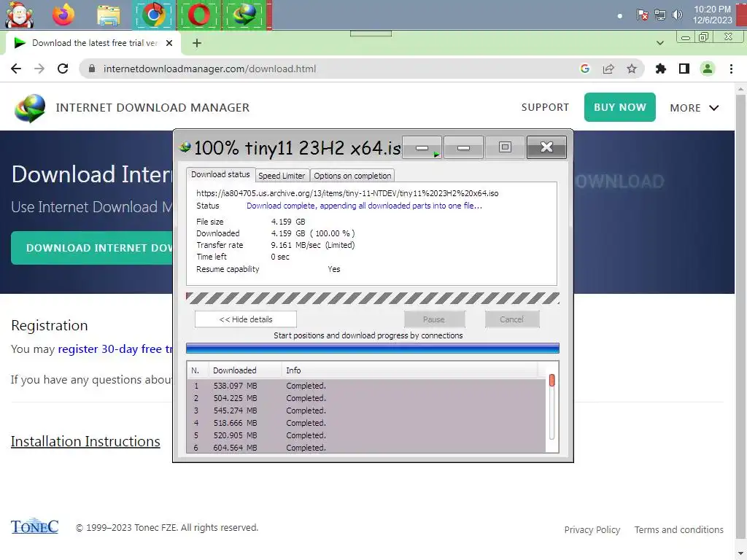
Task: Open network status tray icon
Action: coord(659,15)
